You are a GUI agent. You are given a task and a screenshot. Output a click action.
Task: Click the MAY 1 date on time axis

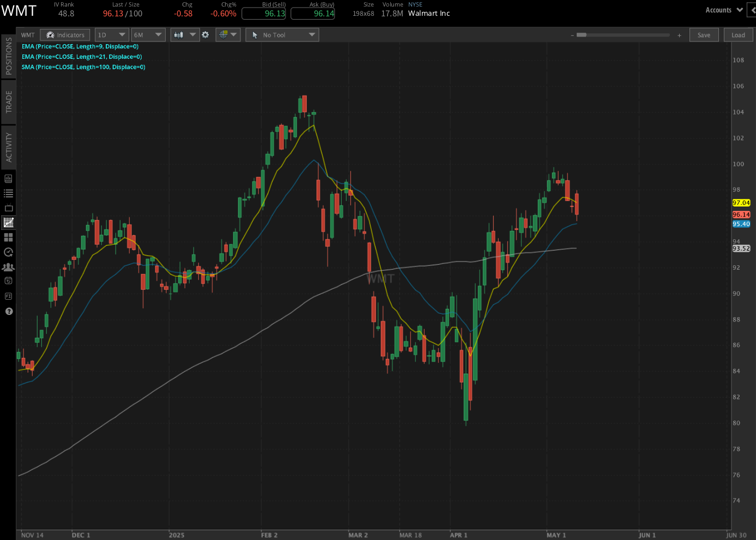(x=556, y=535)
